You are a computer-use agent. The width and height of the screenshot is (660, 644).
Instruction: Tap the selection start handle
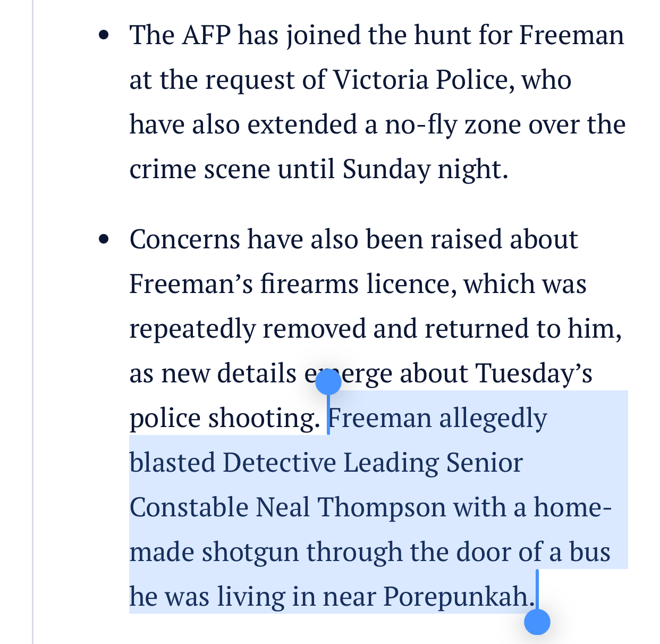click(x=328, y=382)
